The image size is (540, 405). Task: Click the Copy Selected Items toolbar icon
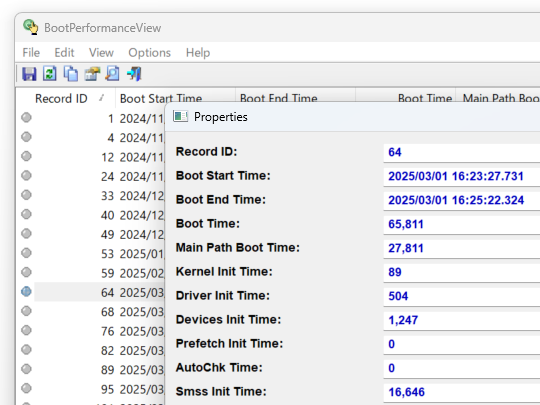coord(71,74)
